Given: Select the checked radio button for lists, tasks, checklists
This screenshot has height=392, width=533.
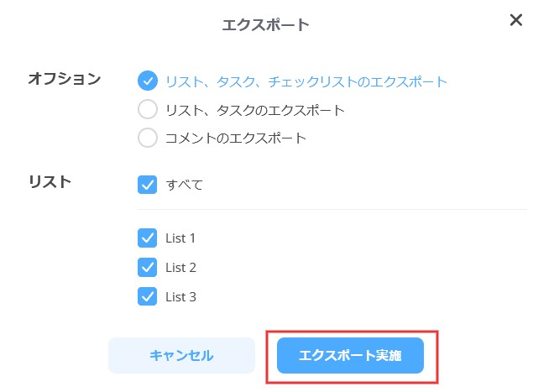Looking at the screenshot, I should click(x=148, y=81).
